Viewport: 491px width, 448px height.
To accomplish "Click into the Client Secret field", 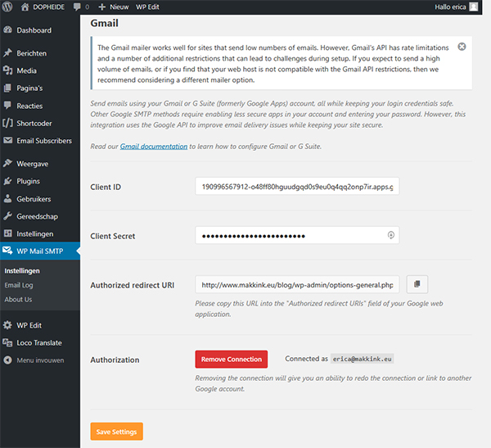I will [297, 235].
